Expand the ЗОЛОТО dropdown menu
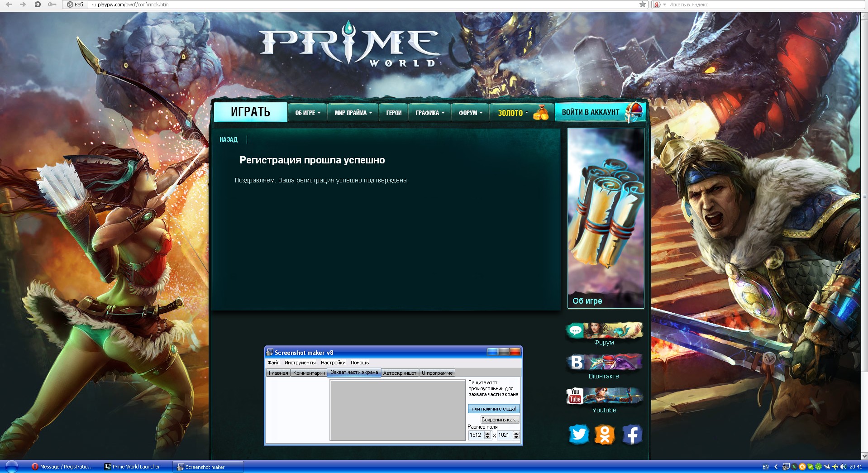Screen dimensions: 868x473 coord(513,113)
